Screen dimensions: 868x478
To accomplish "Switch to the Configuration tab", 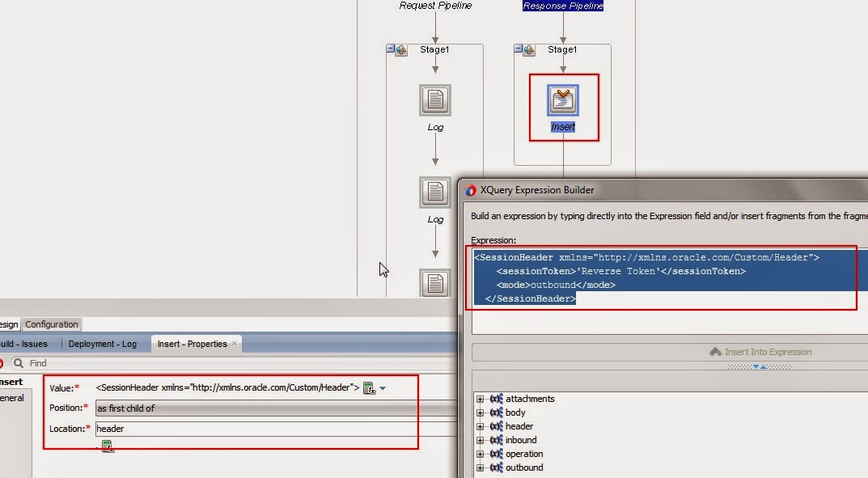I will click(x=51, y=324).
